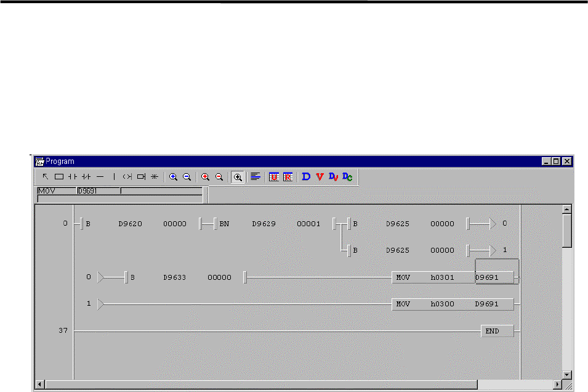Click the asterisk comment tool
The width and height of the screenshot is (588, 392).
[155, 176]
